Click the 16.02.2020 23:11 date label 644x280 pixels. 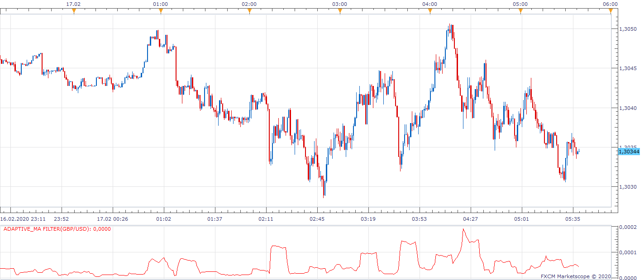click(22, 219)
